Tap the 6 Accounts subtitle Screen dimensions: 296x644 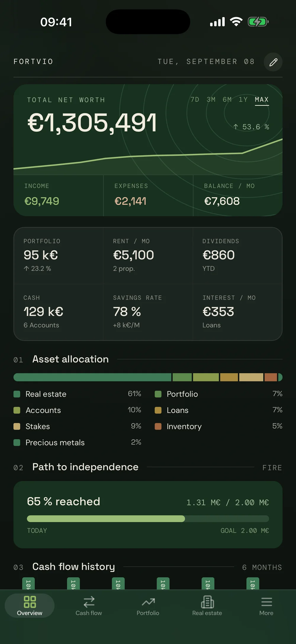[x=41, y=325]
